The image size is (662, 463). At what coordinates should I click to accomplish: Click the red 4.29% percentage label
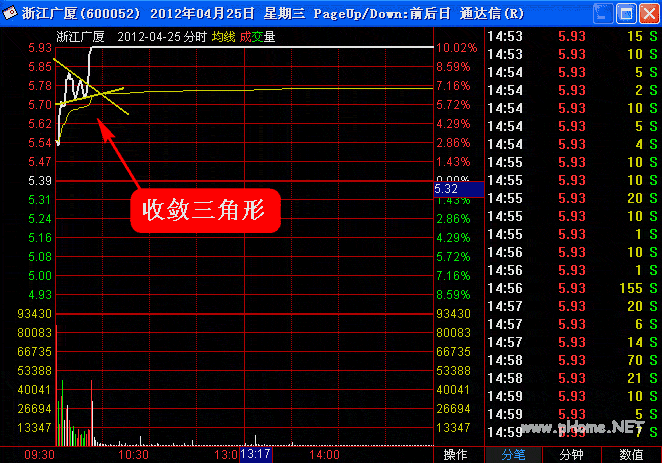click(453, 124)
